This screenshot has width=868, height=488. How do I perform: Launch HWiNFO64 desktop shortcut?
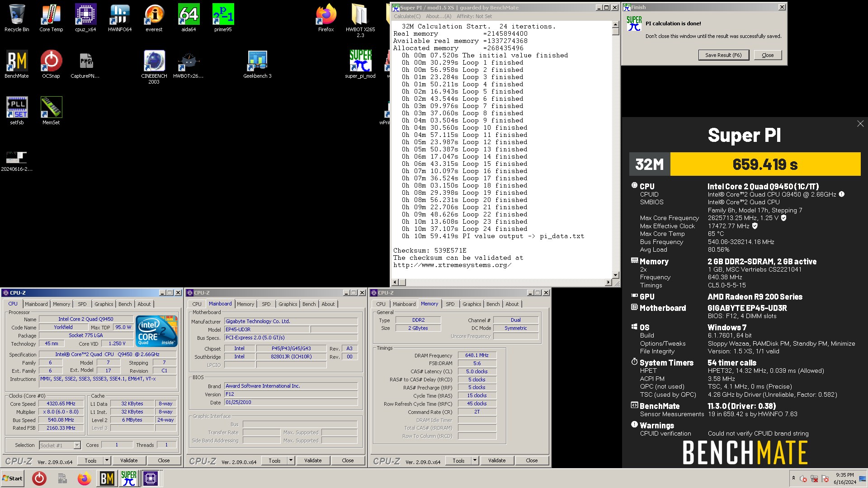(x=120, y=18)
